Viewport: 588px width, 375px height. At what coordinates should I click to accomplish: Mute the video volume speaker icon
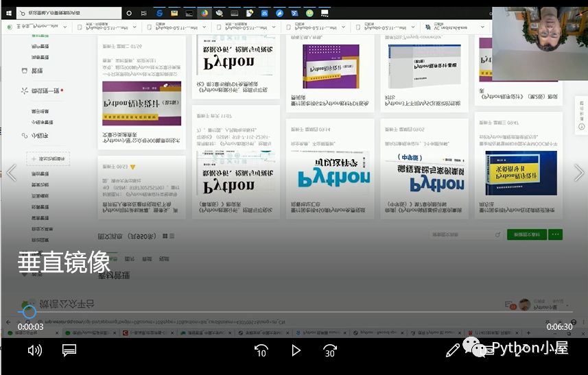[x=35, y=350]
